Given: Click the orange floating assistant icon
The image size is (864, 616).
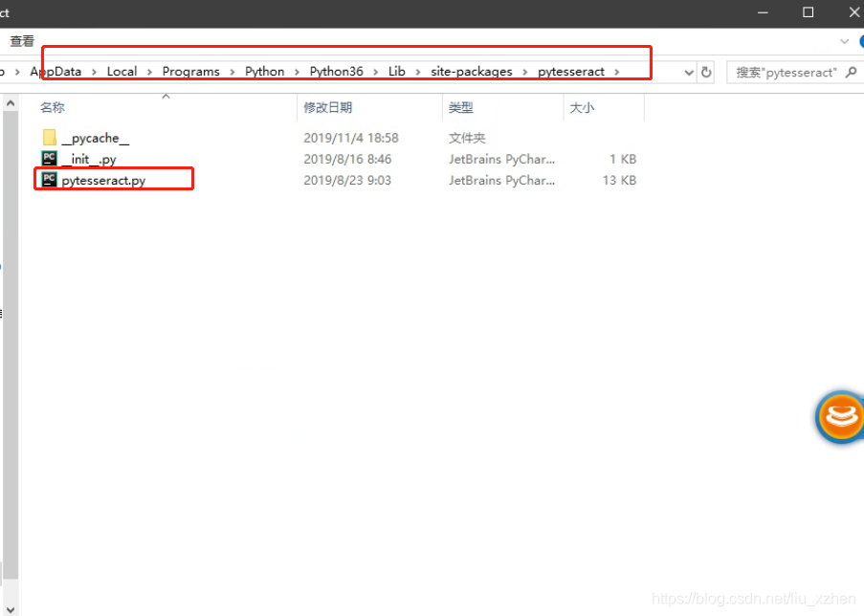Looking at the screenshot, I should pos(839,417).
